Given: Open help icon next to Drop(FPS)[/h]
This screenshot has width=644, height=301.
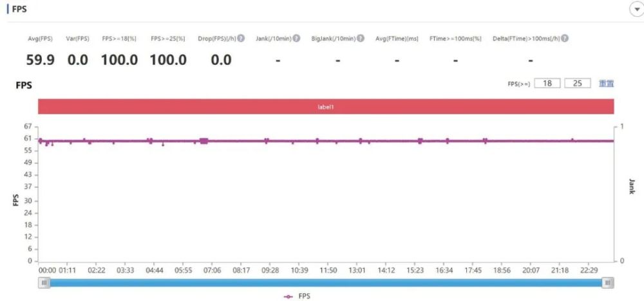Looking at the screenshot, I should pyautogui.click(x=241, y=39).
